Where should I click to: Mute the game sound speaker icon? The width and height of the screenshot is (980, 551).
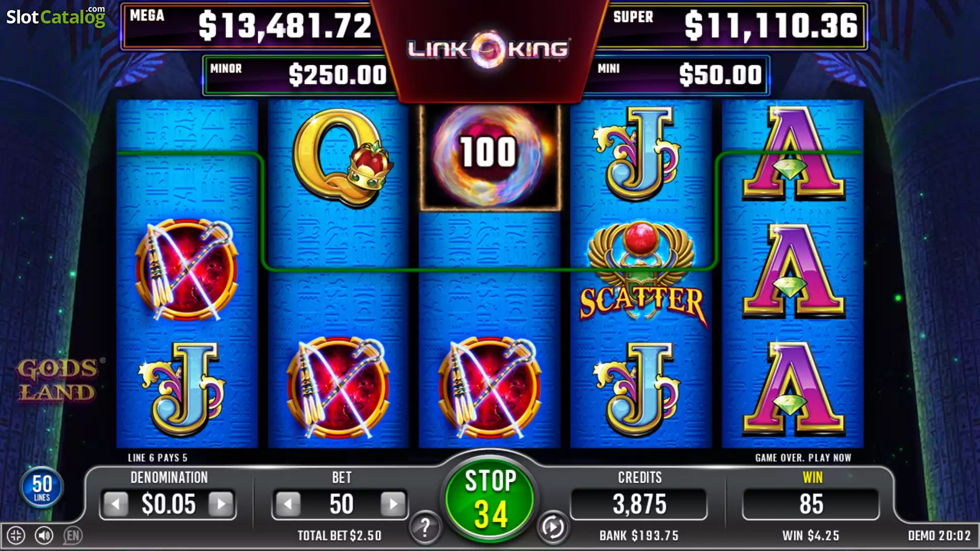[x=44, y=535]
